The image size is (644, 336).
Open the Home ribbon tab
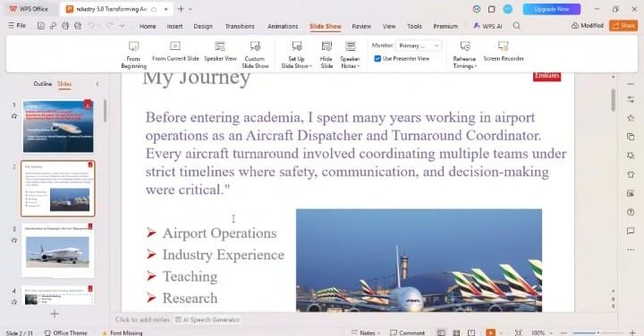[148, 26]
